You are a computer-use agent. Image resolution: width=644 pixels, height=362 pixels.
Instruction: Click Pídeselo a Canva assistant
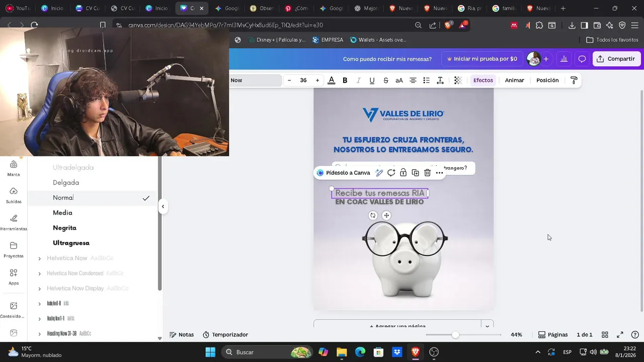click(x=343, y=172)
